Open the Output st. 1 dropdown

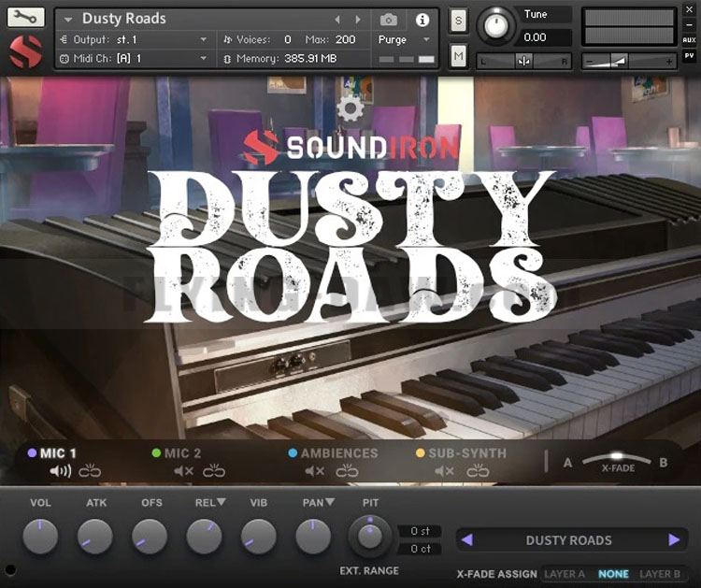tap(134, 40)
